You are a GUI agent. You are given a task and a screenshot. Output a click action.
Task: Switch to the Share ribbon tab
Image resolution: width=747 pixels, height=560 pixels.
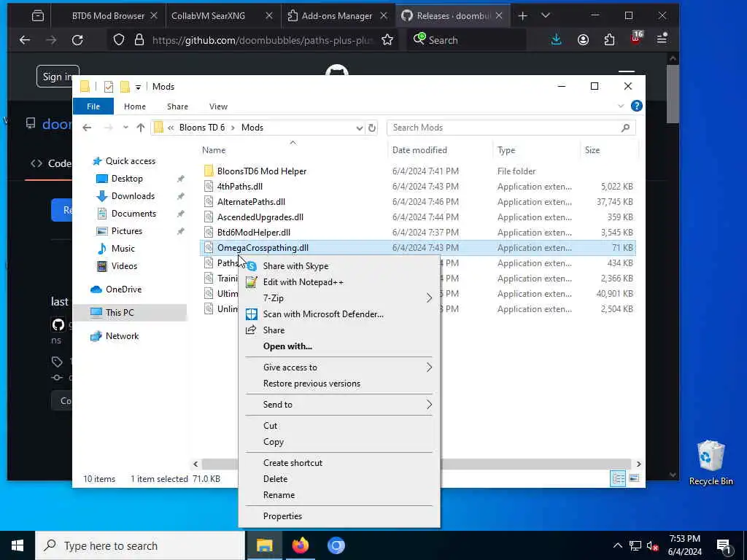(177, 106)
